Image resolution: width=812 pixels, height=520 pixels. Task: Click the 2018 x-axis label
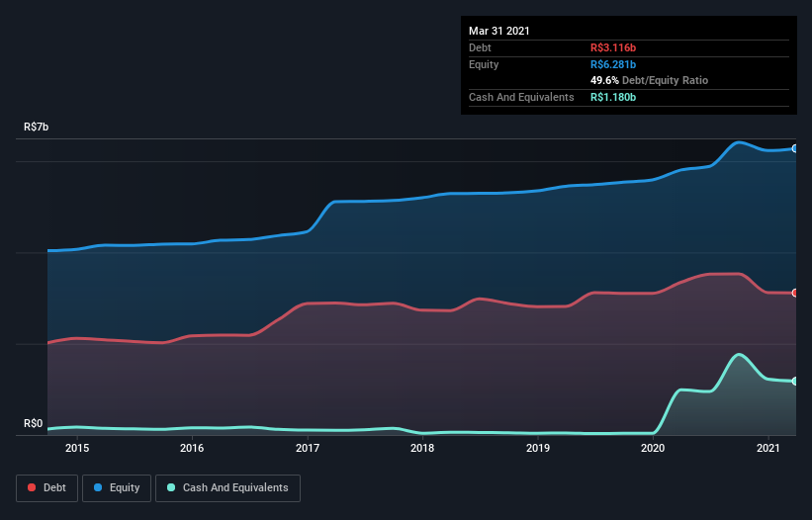(422, 448)
